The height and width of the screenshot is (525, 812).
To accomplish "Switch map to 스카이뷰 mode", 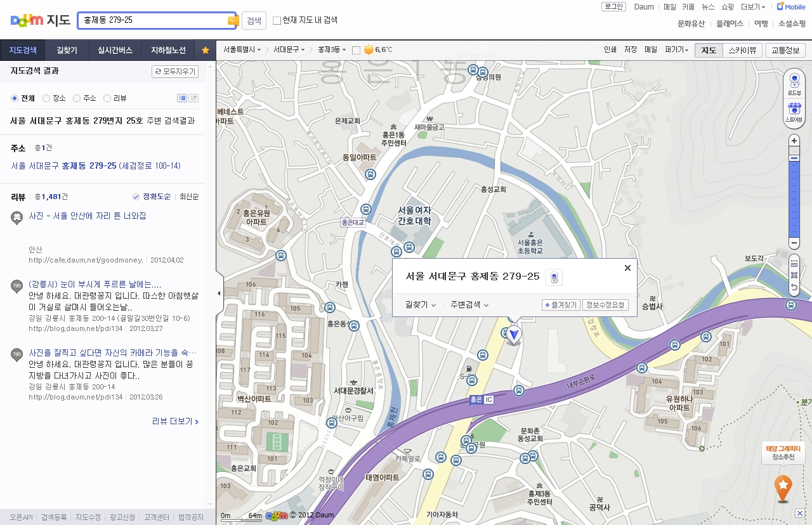I will (x=742, y=50).
